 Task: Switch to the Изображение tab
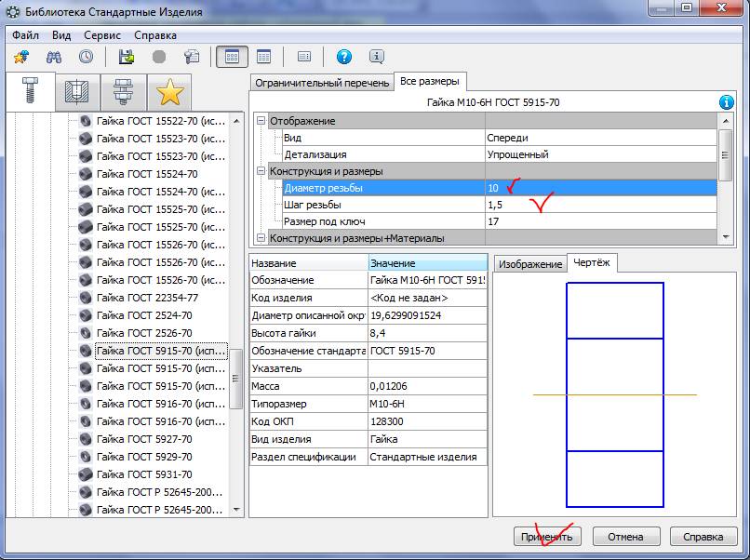click(530, 264)
